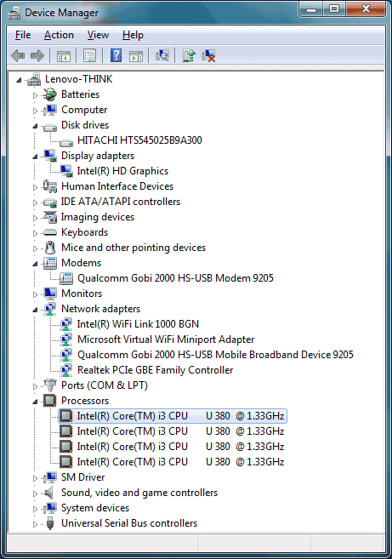Open the View menu
The height and width of the screenshot is (559, 392).
98,35
